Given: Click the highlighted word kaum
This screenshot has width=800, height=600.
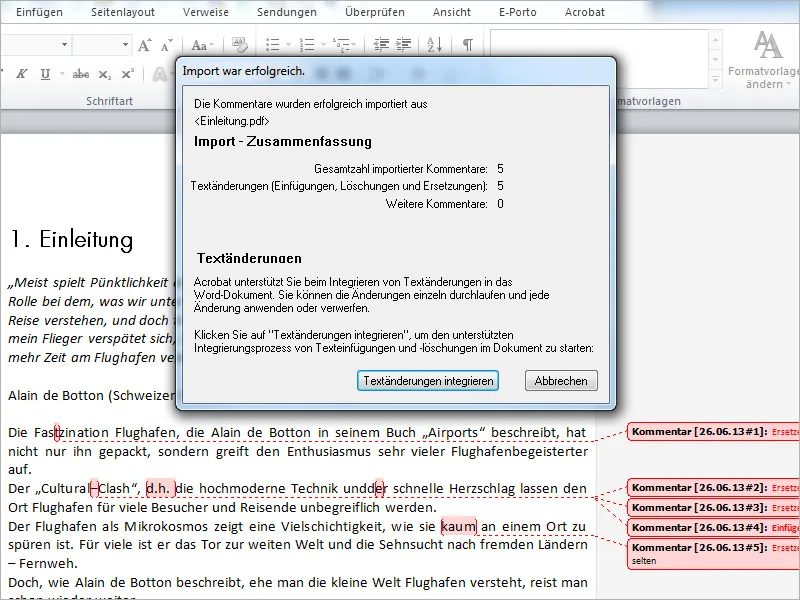Looking at the screenshot, I should coord(459,526).
